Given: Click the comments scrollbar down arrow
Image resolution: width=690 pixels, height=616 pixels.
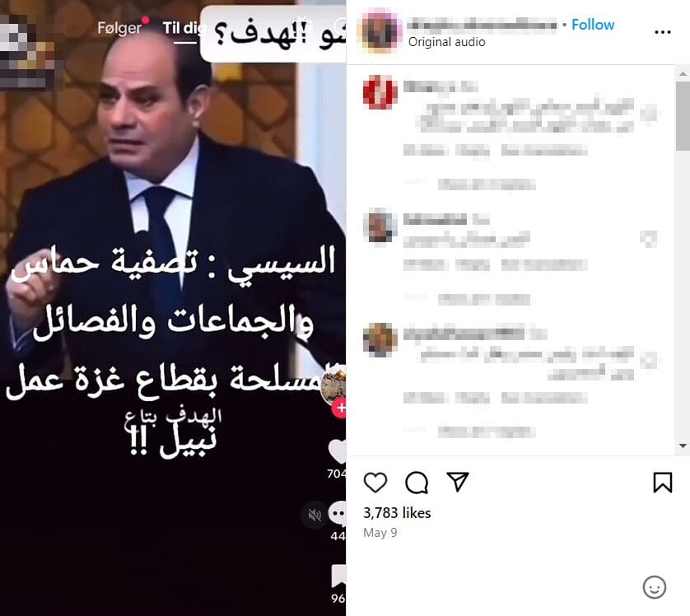Looking at the screenshot, I should tap(683, 446).
